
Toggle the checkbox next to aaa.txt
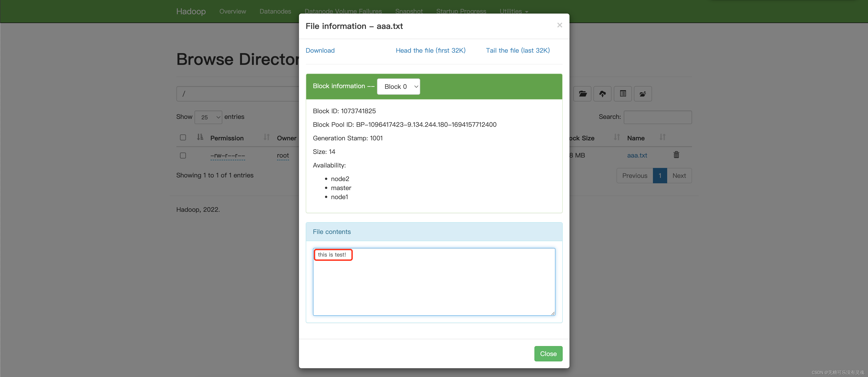(183, 155)
